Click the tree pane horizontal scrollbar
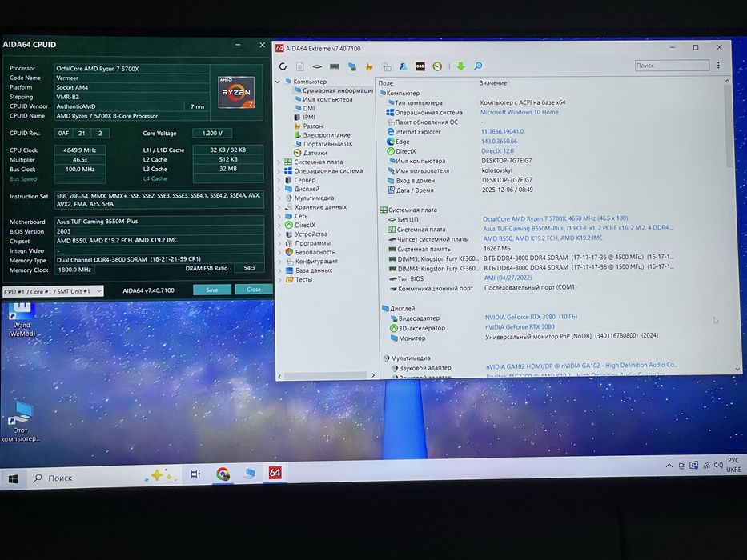The image size is (747, 560). 327,376
